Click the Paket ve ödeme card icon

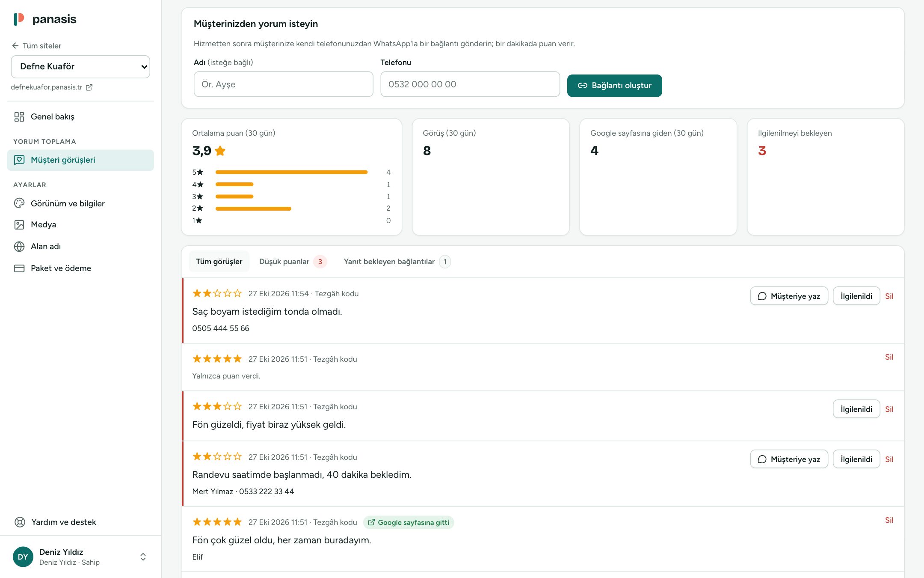19,268
